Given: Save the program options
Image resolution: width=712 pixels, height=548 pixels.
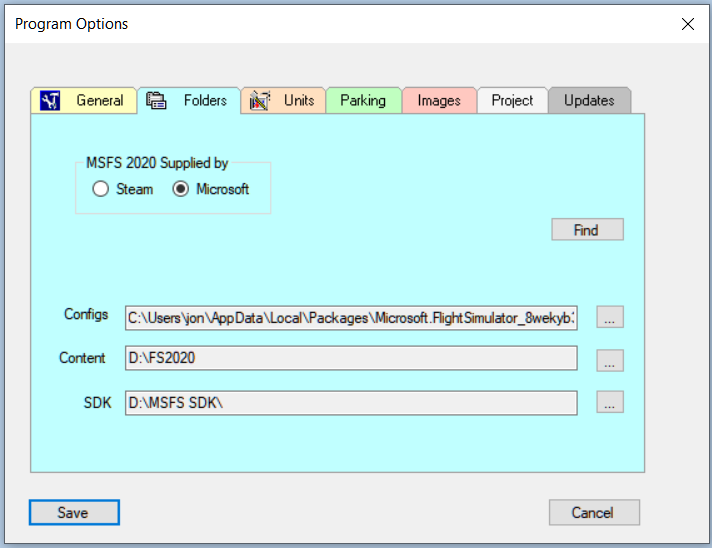Looking at the screenshot, I should click(x=74, y=513).
